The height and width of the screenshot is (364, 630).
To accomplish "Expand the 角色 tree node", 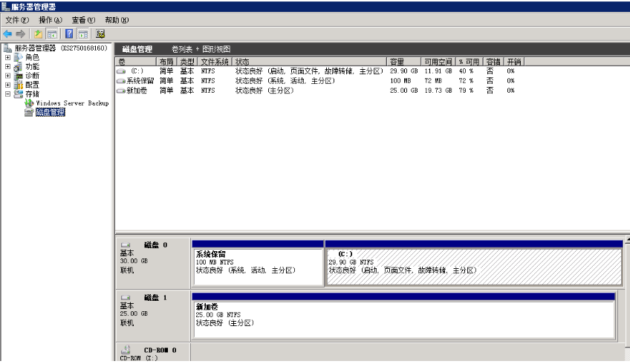I will coord(7,57).
